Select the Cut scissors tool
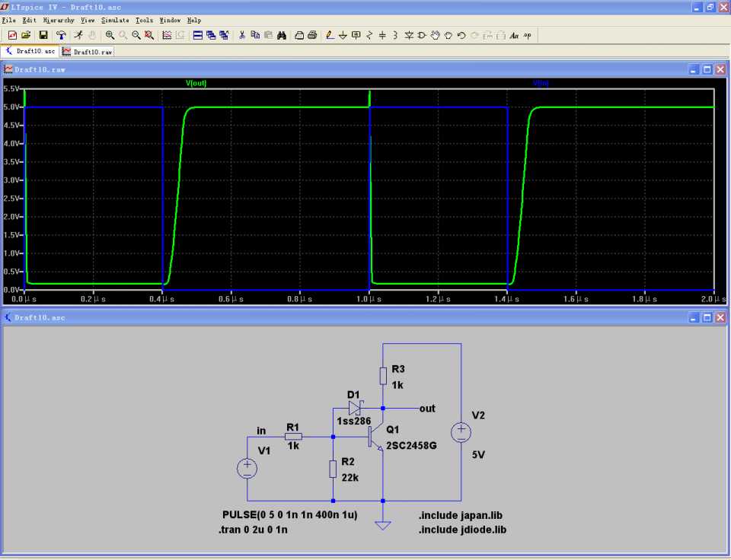This screenshot has width=731, height=560. 242,36
